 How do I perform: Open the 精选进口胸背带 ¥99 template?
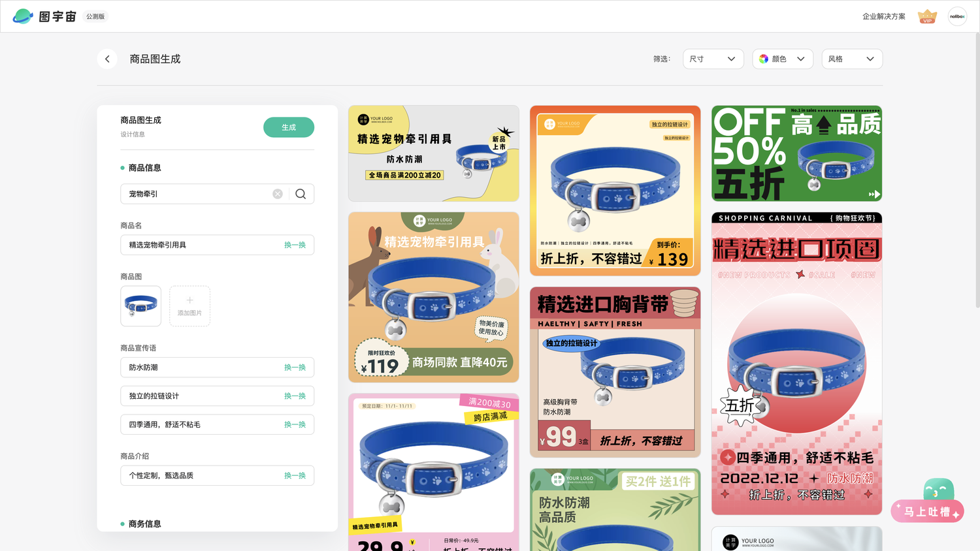tap(615, 372)
